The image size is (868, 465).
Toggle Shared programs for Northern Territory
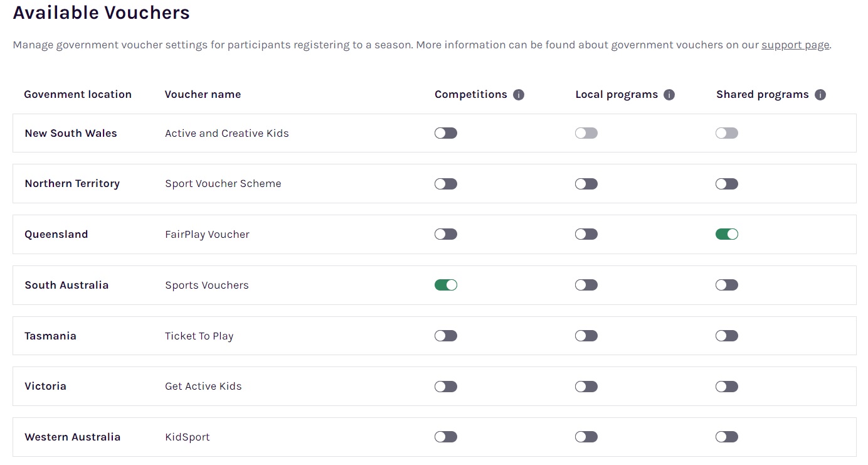point(727,184)
